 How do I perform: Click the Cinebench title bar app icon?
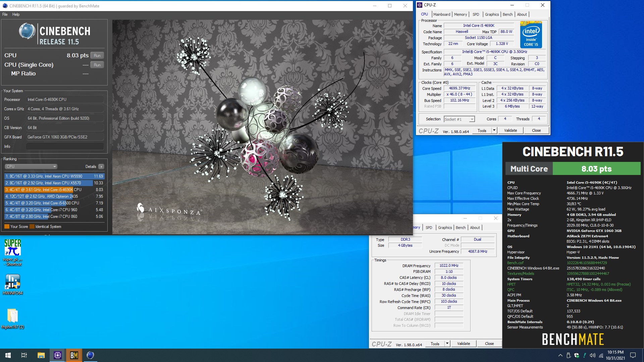coord(5,6)
